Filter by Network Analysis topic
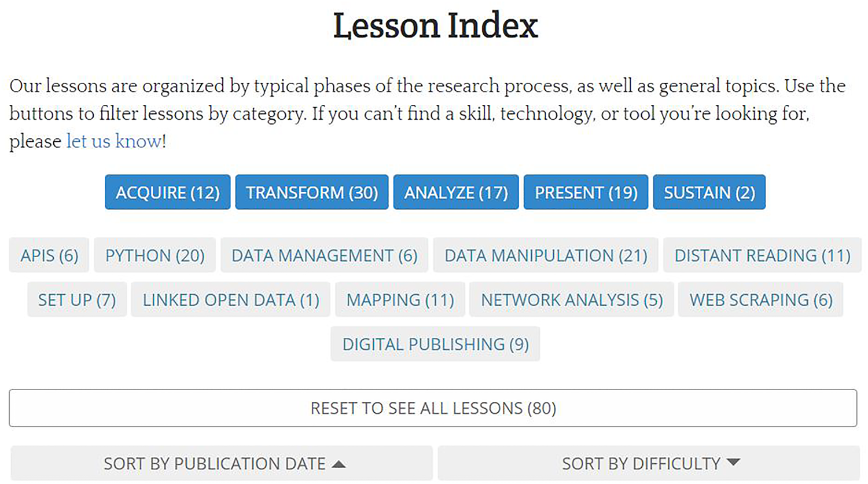Image resolution: width=868 pixels, height=484 pixels. click(571, 300)
